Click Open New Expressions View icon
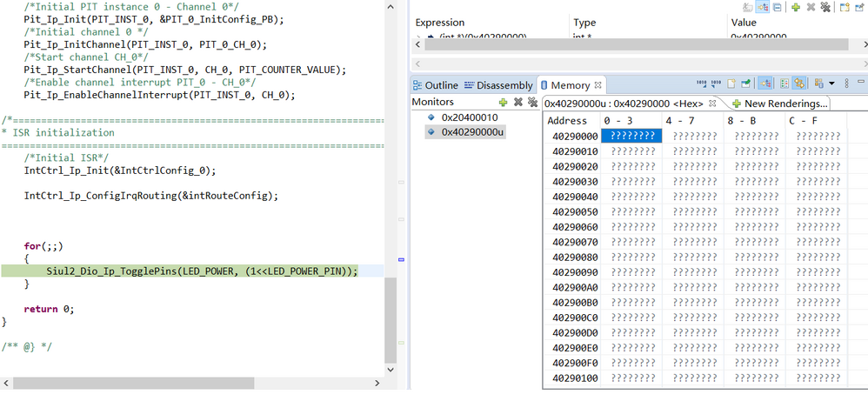Screen dimensions: 868x408 pyautogui.click(x=845, y=7)
